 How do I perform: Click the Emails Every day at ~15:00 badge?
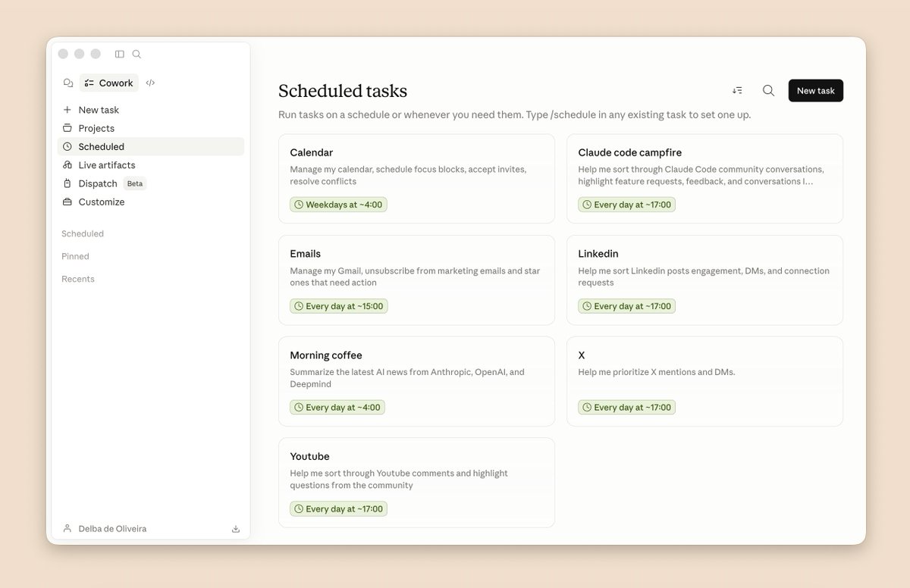tap(339, 306)
